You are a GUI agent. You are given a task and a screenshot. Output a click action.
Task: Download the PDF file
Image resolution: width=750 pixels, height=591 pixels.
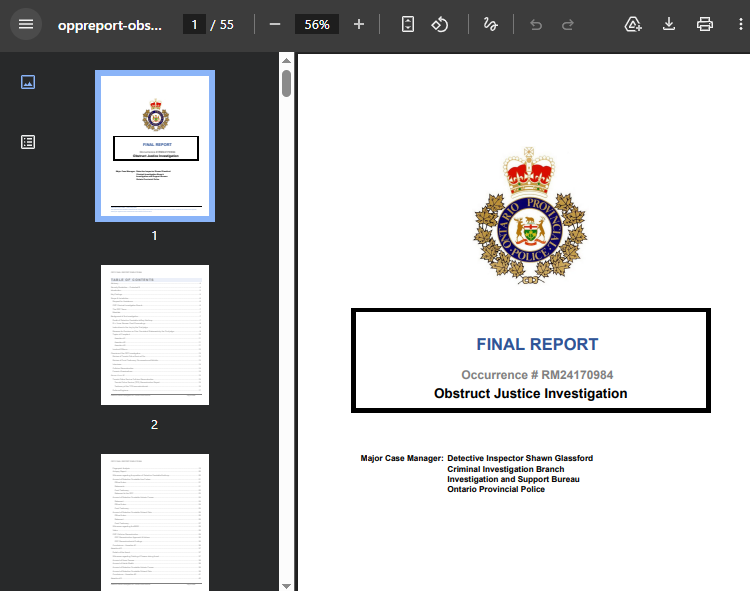(x=669, y=24)
